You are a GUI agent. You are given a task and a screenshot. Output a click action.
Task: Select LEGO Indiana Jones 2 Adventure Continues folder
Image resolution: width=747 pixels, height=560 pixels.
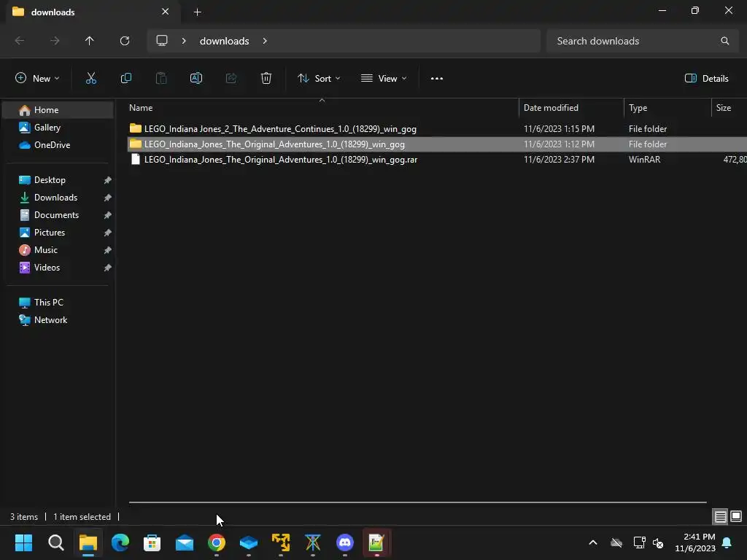coord(437,129)
